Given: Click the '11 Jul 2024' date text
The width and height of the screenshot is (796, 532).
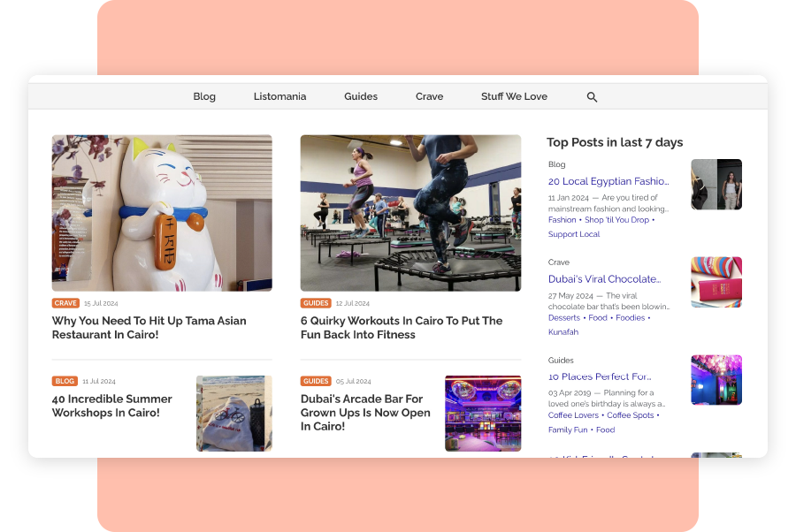Looking at the screenshot, I should click(99, 381).
